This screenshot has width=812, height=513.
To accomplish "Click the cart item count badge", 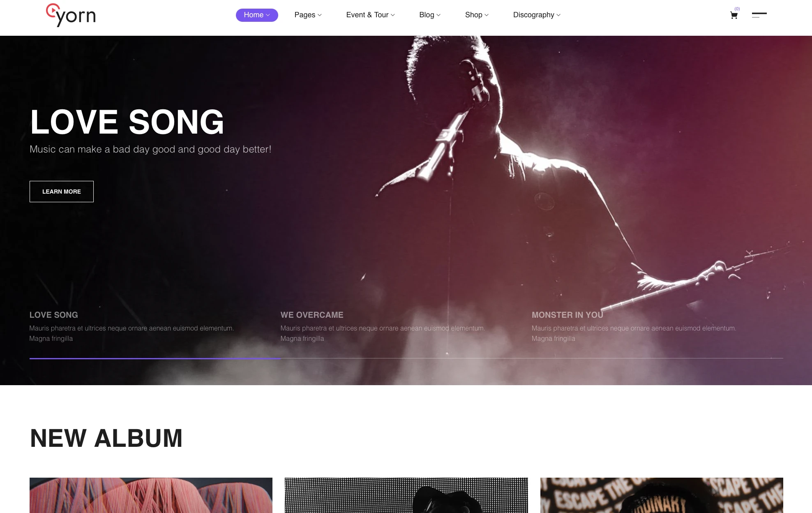I will (x=737, y=9).
